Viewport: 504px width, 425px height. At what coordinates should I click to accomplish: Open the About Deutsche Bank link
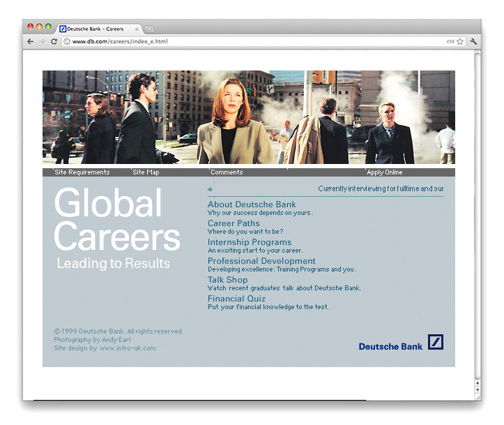click(x=252, y=204)
